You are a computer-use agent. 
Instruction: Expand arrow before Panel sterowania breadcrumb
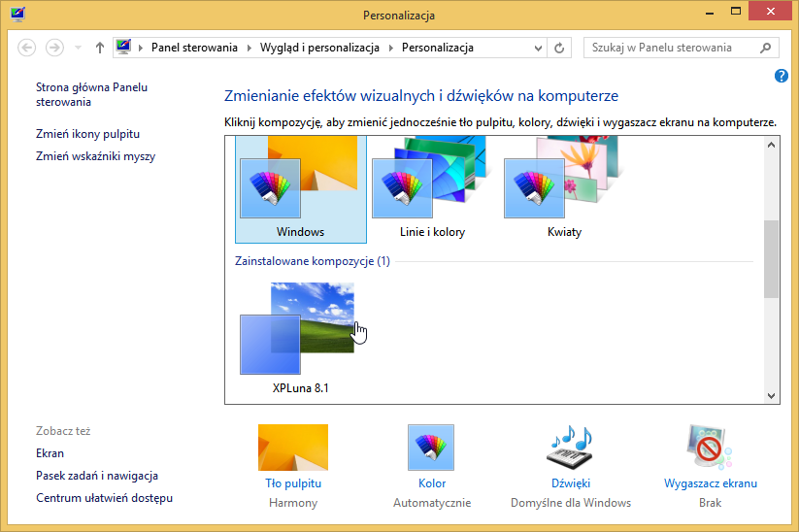point(141,48)
